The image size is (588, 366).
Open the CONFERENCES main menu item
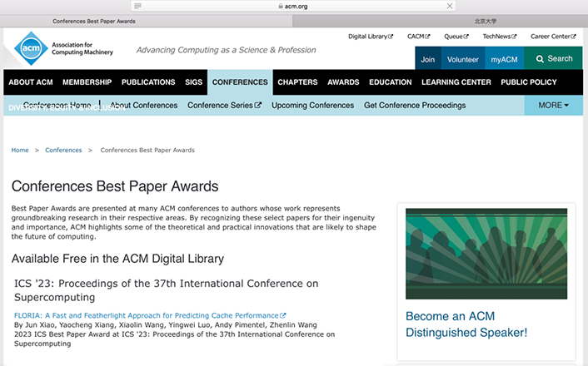pyautogui.click(x=240, y=82)
